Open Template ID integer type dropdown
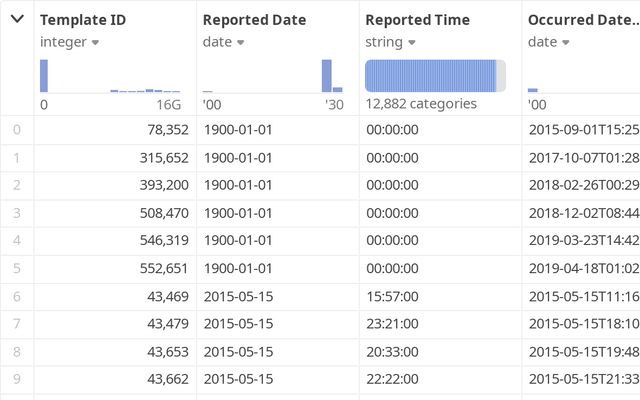Screen dimensions: 640x400 coord(95,42)
